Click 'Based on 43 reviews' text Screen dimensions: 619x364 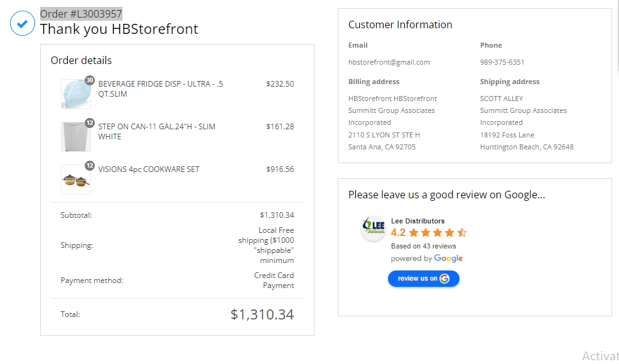pos(423,246)
